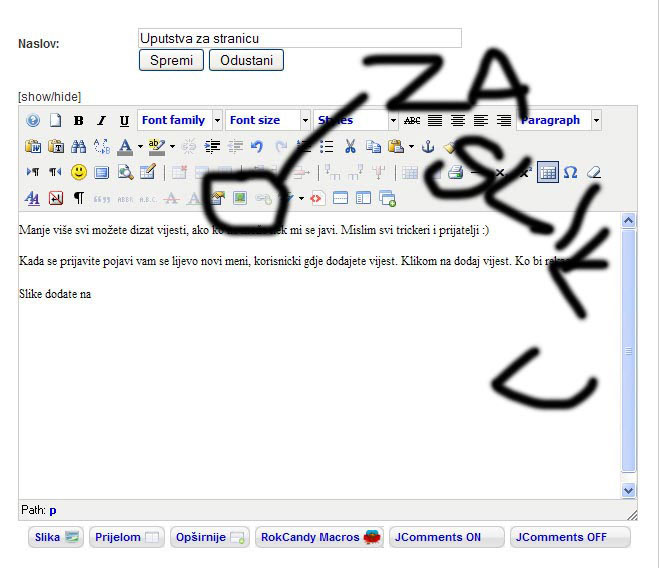This screenshot has width=659, height=568.
Task: Expand the Font size dropdown
Action: [267, 120]
